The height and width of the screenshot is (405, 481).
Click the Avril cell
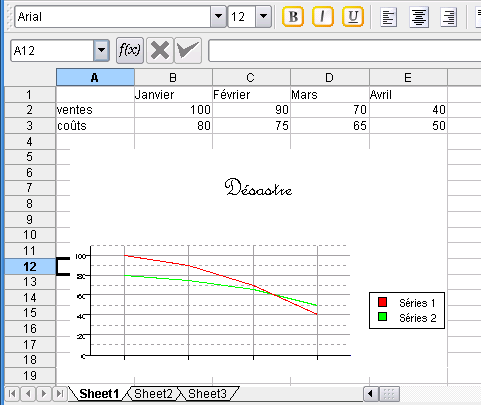pos(408,95)
